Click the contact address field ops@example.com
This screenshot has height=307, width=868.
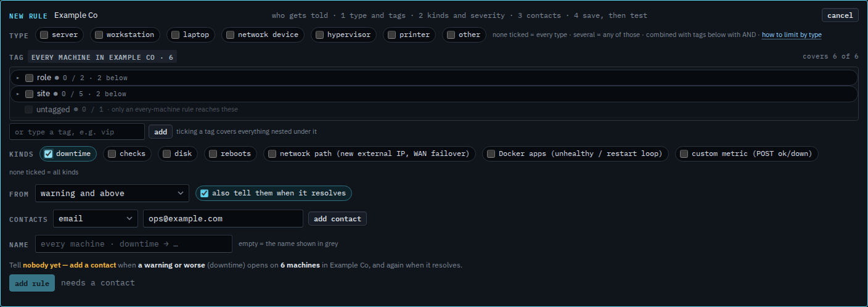[x=223, y=219]
